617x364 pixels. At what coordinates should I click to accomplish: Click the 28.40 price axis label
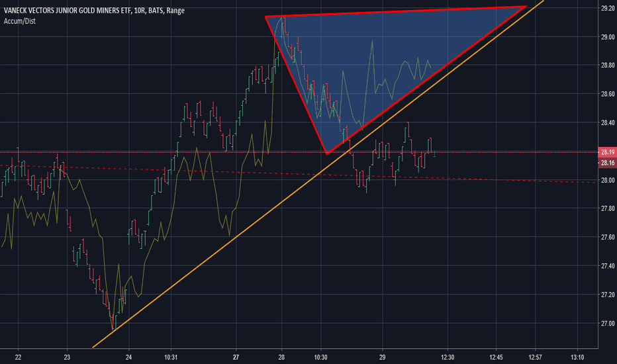(608, 123)
